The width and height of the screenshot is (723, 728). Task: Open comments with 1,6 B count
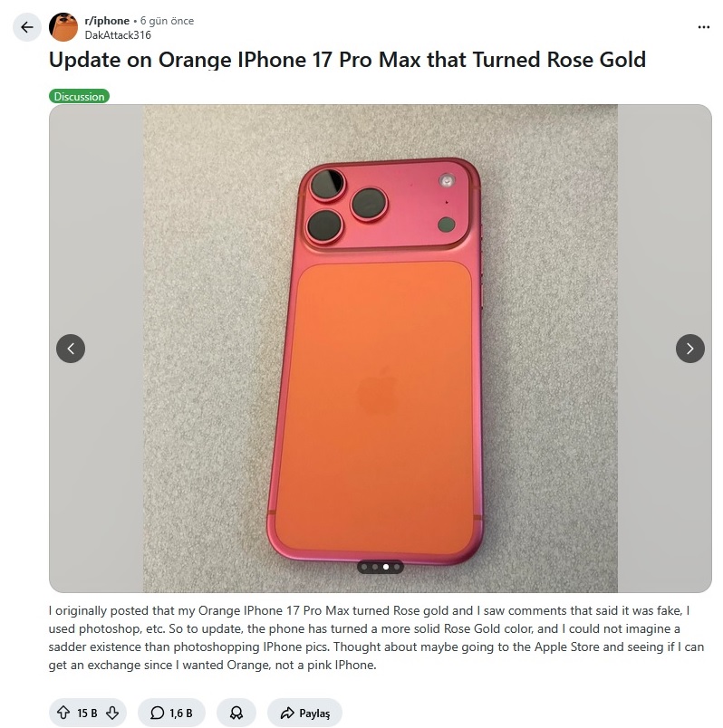pos(171,713)
